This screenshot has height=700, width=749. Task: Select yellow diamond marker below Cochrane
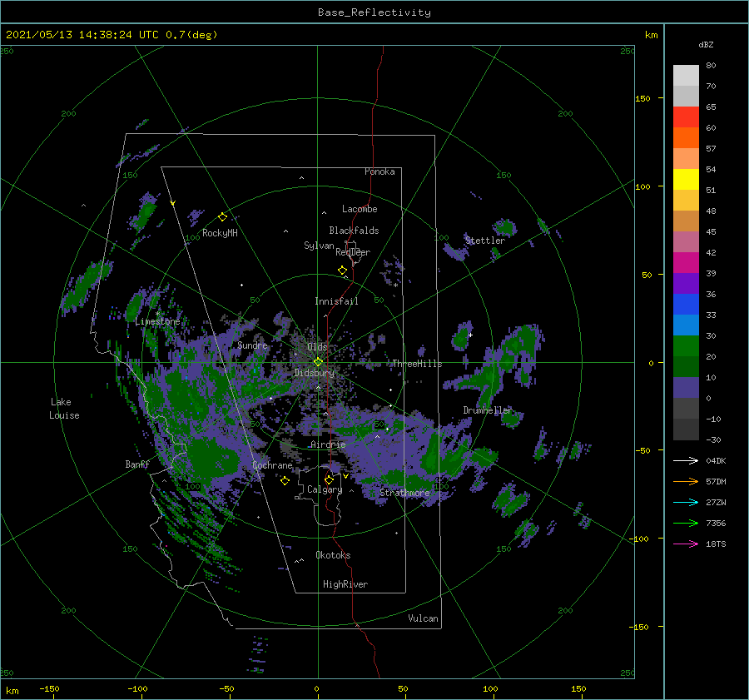click(285, 481)
